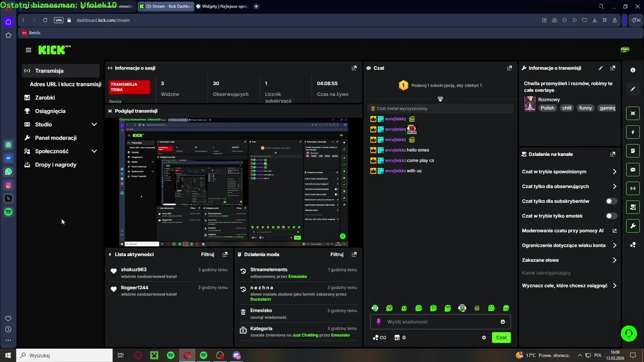
Task: Toggle Czat w trybie tylko emotek switch
Action: (x=611, y=216)
